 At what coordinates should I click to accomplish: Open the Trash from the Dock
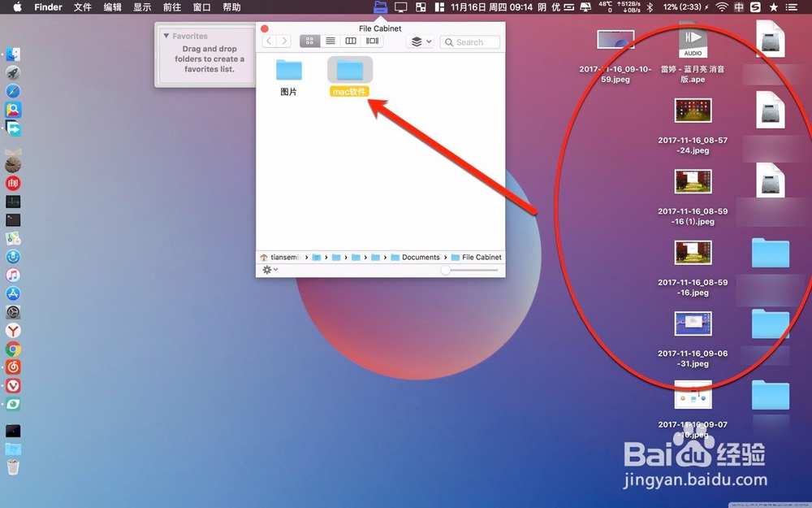pyautogui.click(x=13, y=467)
